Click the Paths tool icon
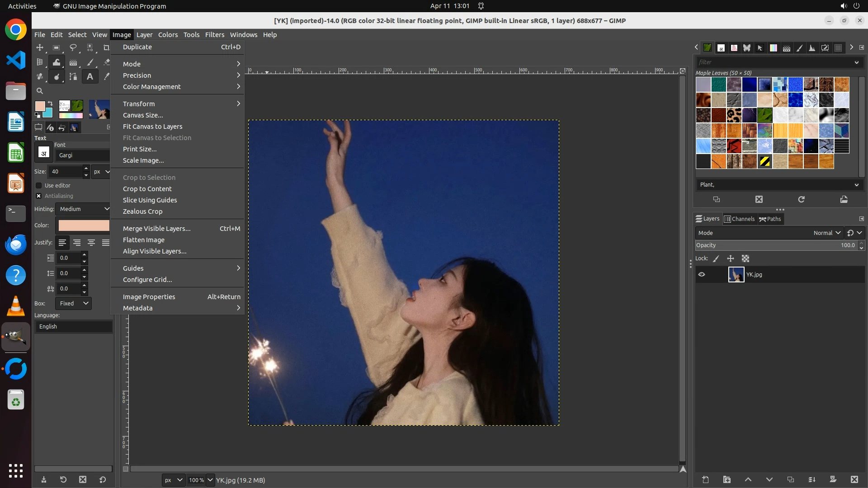The height and width of the screenshot is (488, 868). tap(73, 77)
